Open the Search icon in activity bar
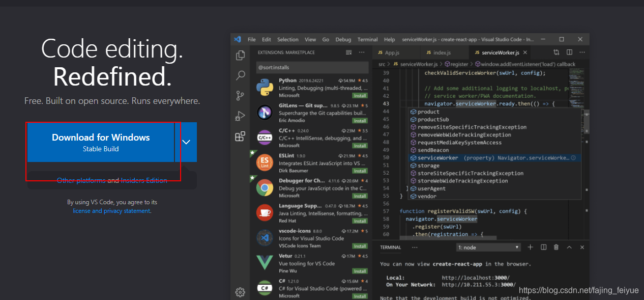644x300 pixels. pos(240,75)
